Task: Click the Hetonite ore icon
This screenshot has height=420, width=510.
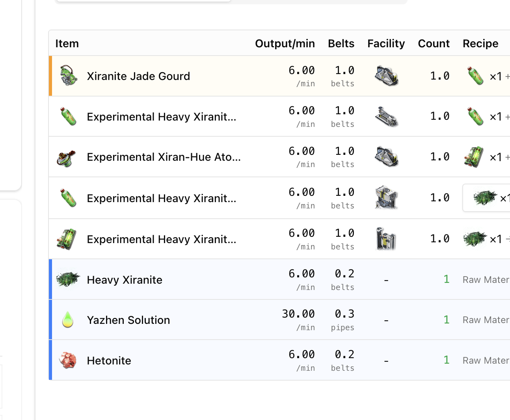Action: [x=68, y=360]
